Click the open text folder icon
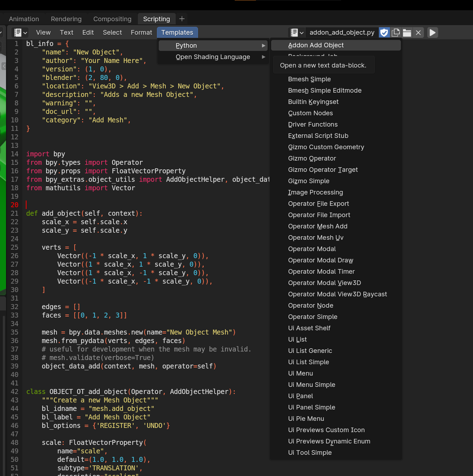Viewport: 473px width, 476px height. (407, 33)
